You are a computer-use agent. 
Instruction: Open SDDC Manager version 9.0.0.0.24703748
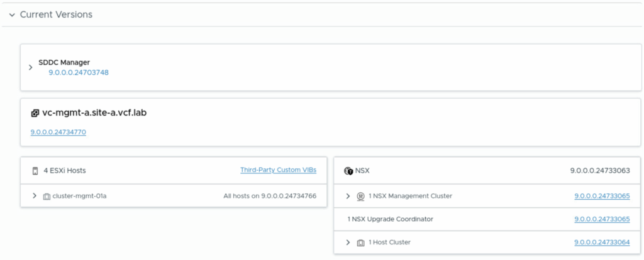click(x=79, y=72)
